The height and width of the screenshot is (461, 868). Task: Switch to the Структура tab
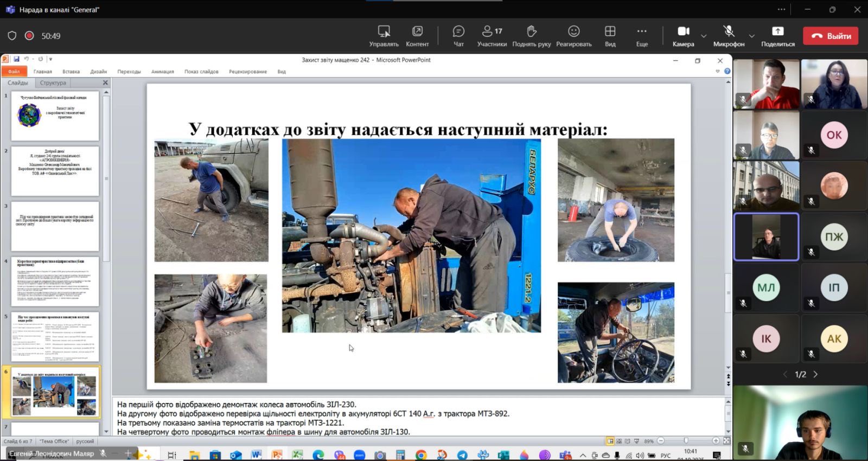[53, 83]
